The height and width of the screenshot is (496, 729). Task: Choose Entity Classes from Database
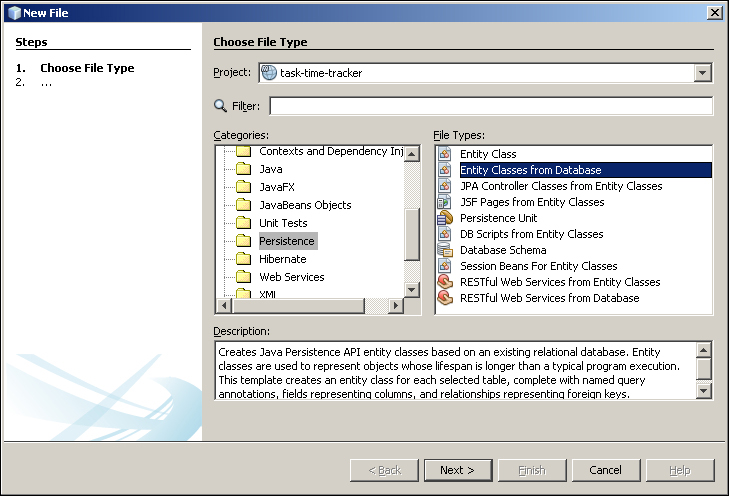[585, 170]
